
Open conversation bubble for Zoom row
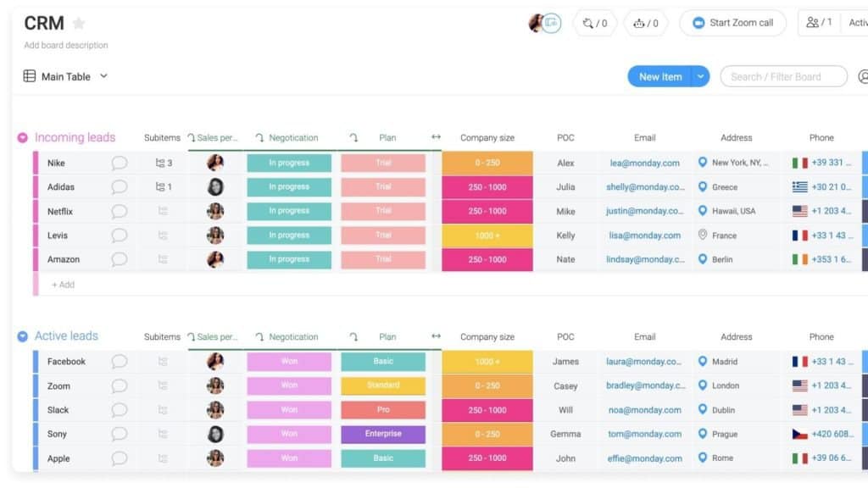119,385
